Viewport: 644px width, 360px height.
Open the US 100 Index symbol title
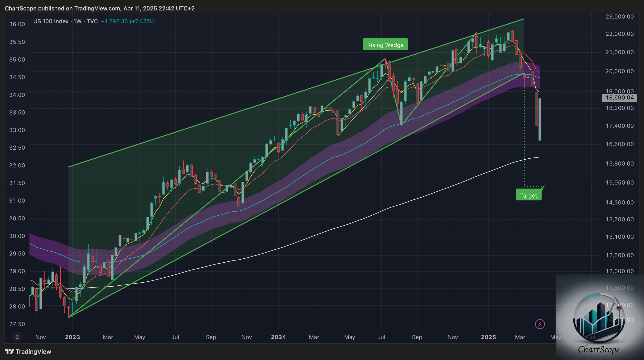tap(51, 21)
